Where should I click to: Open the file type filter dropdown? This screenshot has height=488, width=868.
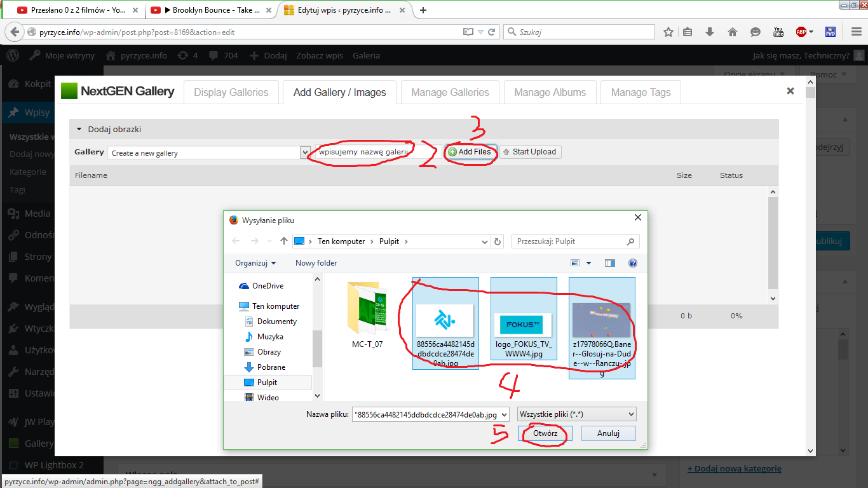576,414
